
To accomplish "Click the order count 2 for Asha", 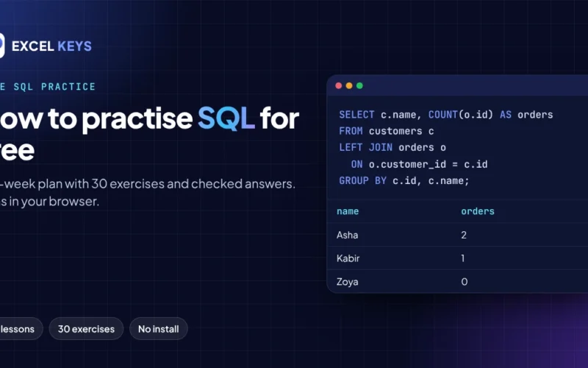I will [x=464, y=235].
